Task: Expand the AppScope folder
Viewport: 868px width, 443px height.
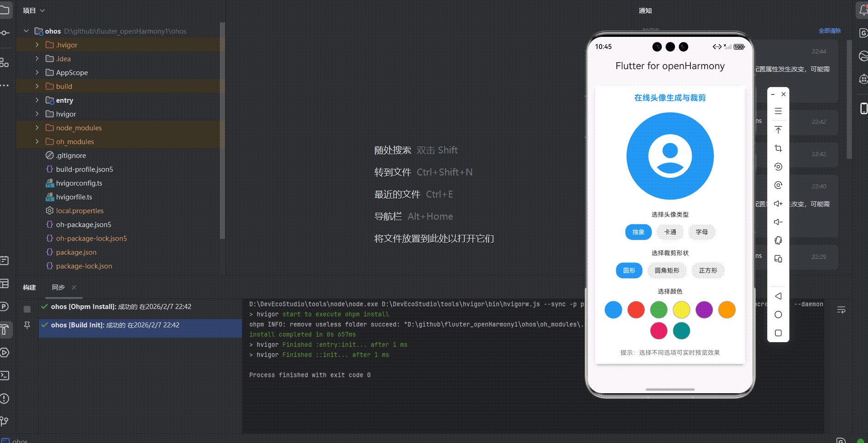Action: point(37,72)
